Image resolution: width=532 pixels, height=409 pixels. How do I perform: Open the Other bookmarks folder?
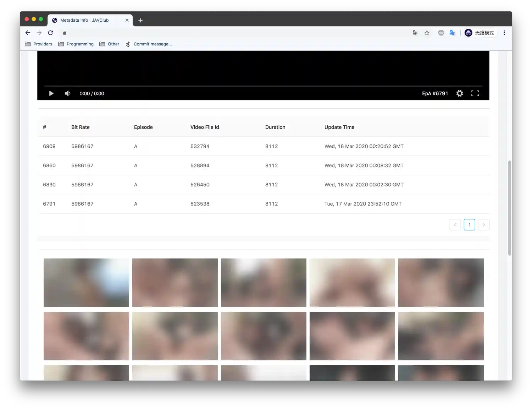(x=109, y=44)
